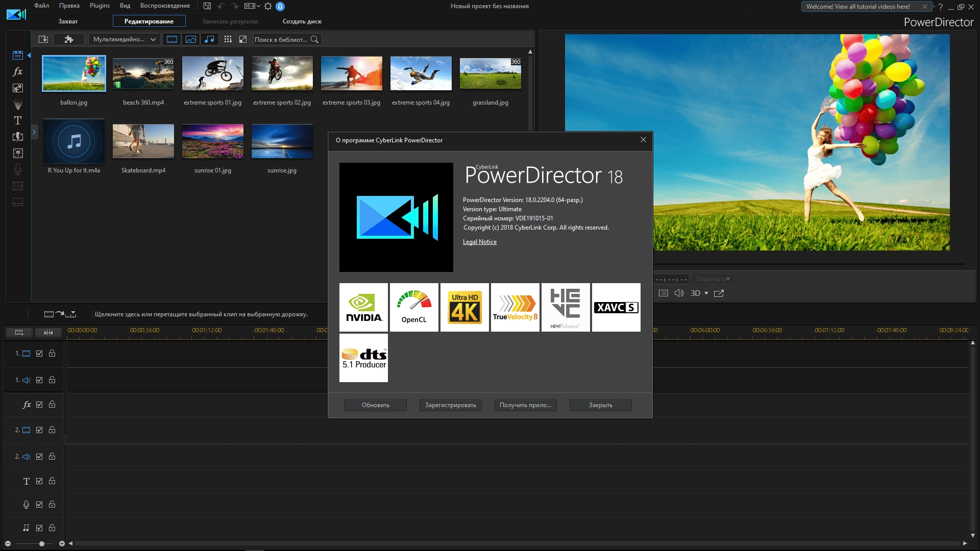The height and width of the screenshot is (551, 980).
Task: Switch to the Создать диск tab
Action: 302,21
